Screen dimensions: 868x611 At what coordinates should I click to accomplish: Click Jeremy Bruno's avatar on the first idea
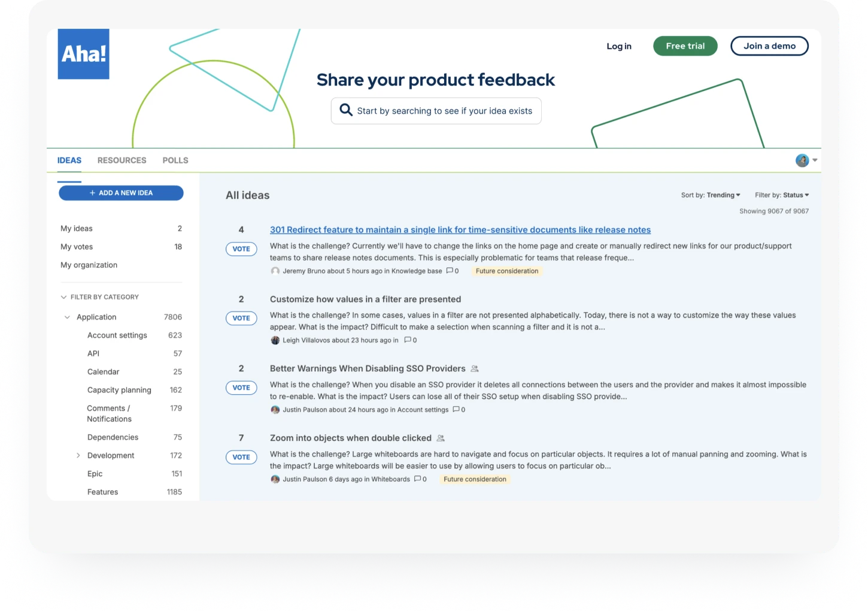point(275,271)
